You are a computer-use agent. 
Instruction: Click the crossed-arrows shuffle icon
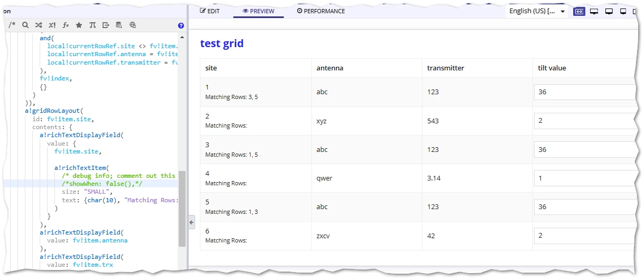coord(39,25)
